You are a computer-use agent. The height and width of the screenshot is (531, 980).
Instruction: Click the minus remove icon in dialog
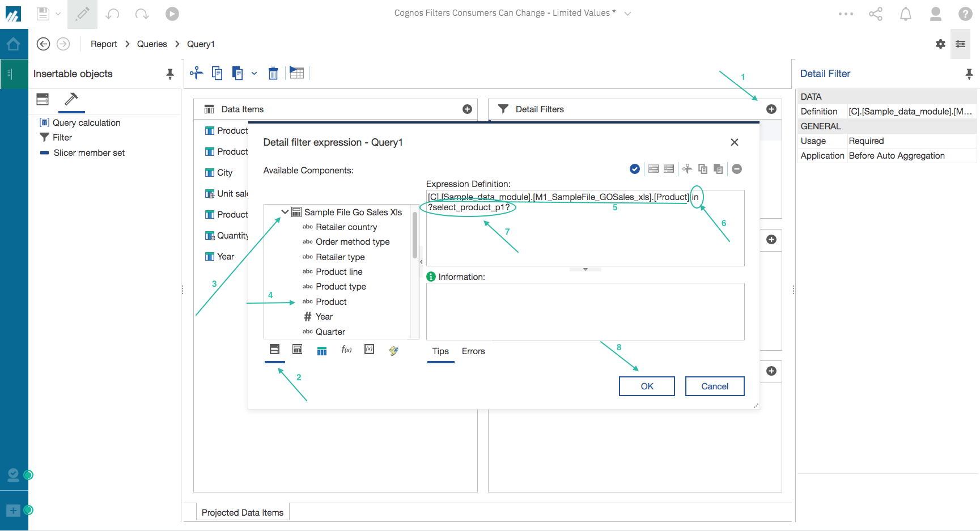pyautogui.click(x=737, y=169)
